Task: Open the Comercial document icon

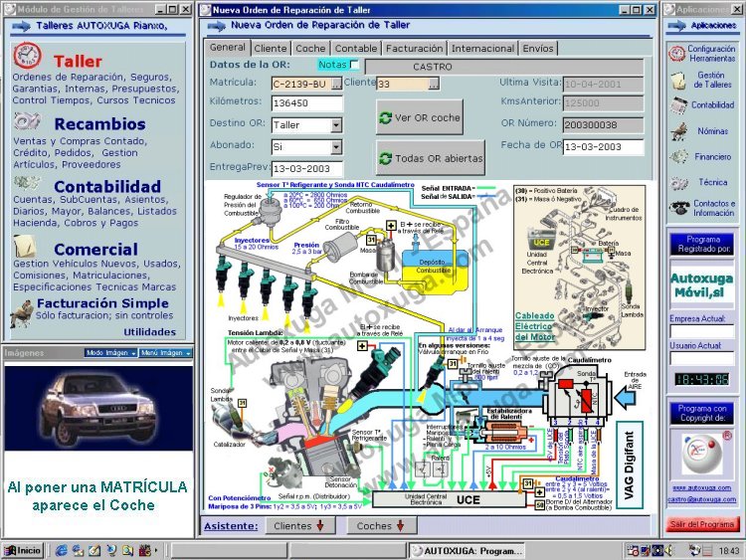Action: click(x=25, y=246)
